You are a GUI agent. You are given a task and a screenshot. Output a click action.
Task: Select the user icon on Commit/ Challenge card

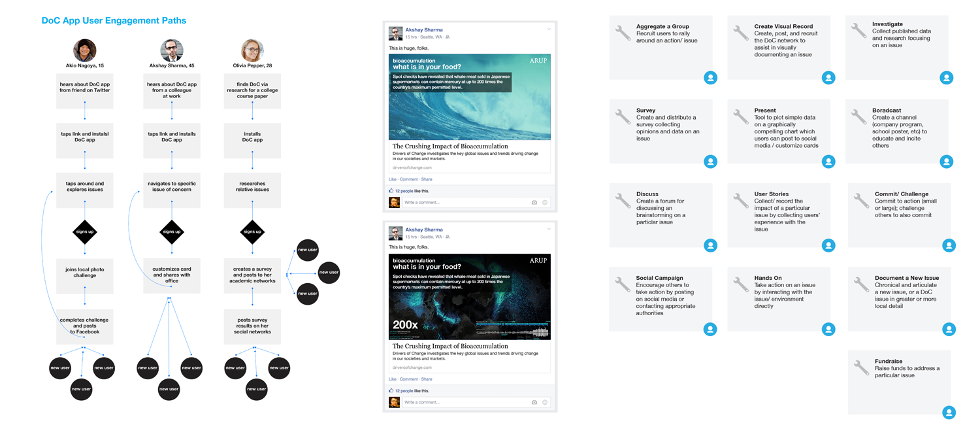pos(949,245)
